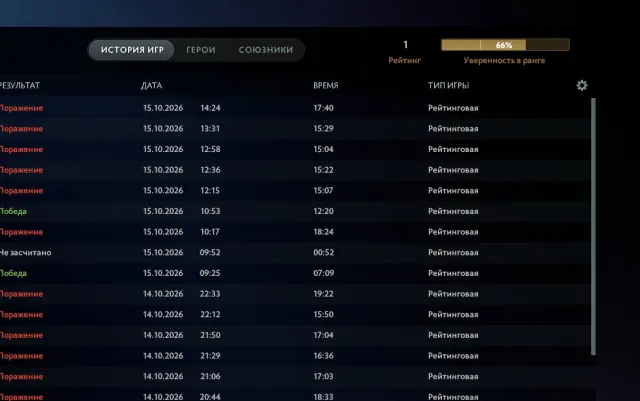Select the 14.10.2026 match at 21:50
640x401 pixels.
pos(295,335)
